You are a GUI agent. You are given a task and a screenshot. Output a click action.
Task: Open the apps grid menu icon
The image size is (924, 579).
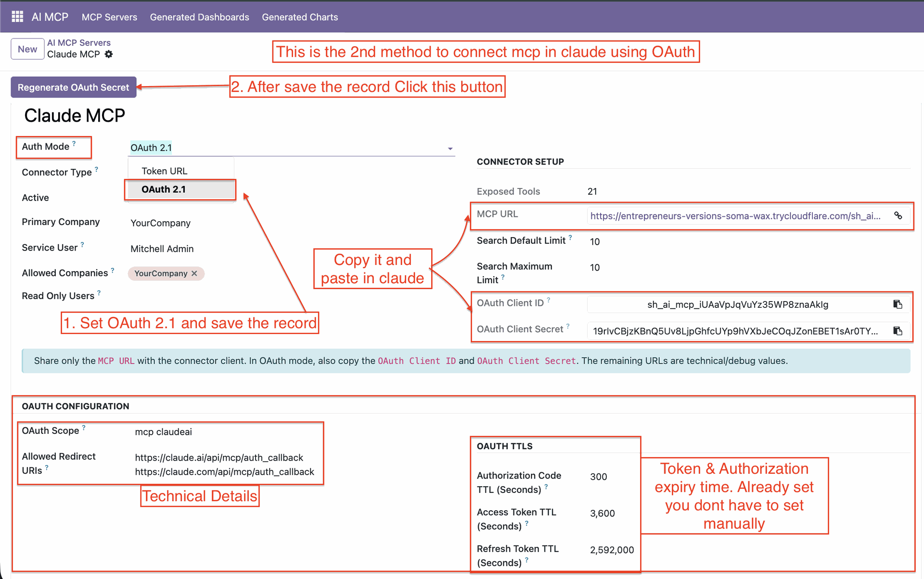(x=17, y=17)
